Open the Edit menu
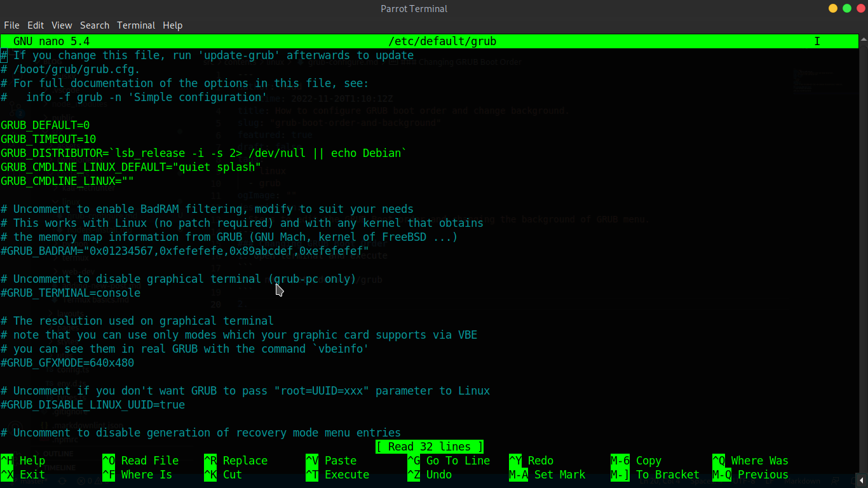Screen dimensions: 868x488 [36, 25]
